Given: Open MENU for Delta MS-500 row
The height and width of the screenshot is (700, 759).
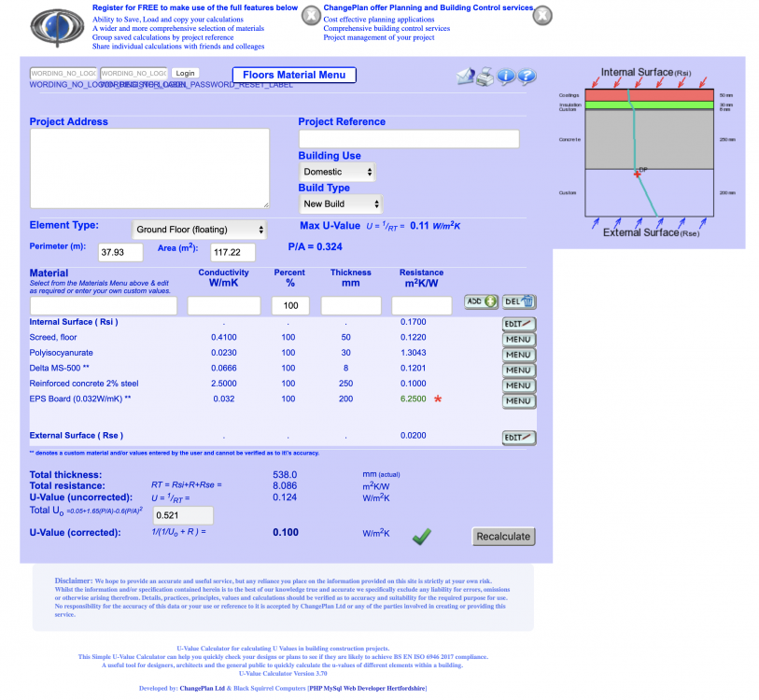Looking at the screenshot, I should coord(519,371).
